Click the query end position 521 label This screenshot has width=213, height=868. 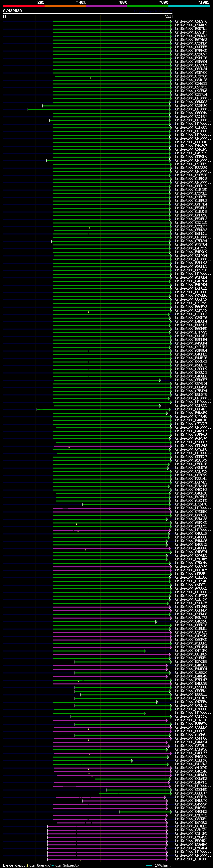[x=168, y=16]
